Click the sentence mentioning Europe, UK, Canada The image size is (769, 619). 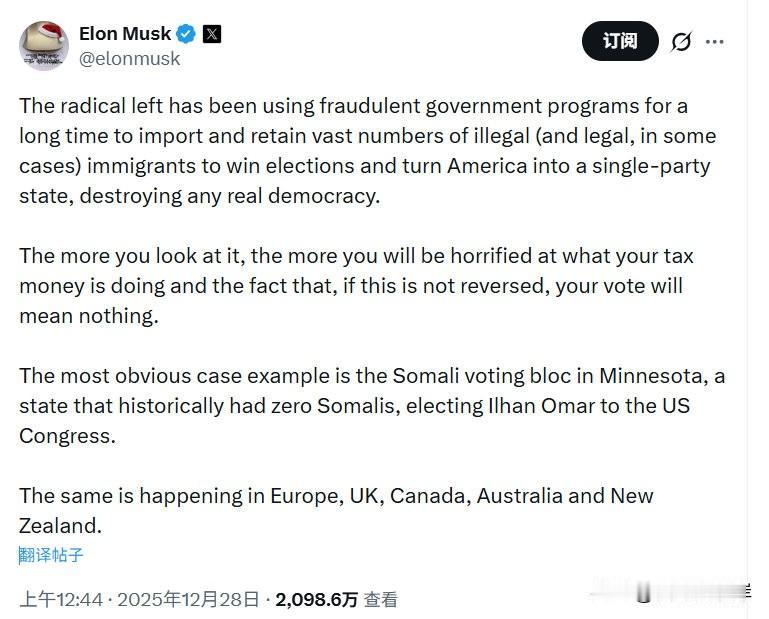336,510
